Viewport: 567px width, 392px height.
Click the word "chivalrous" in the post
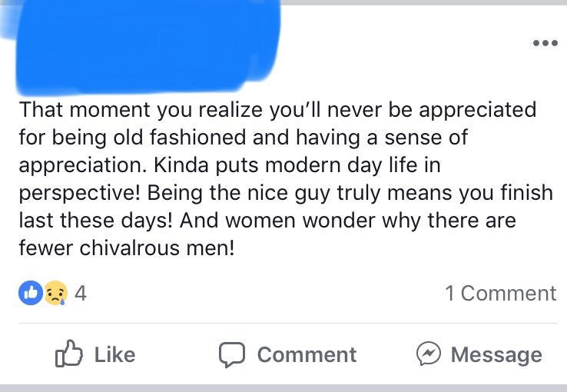pos(129,248)
